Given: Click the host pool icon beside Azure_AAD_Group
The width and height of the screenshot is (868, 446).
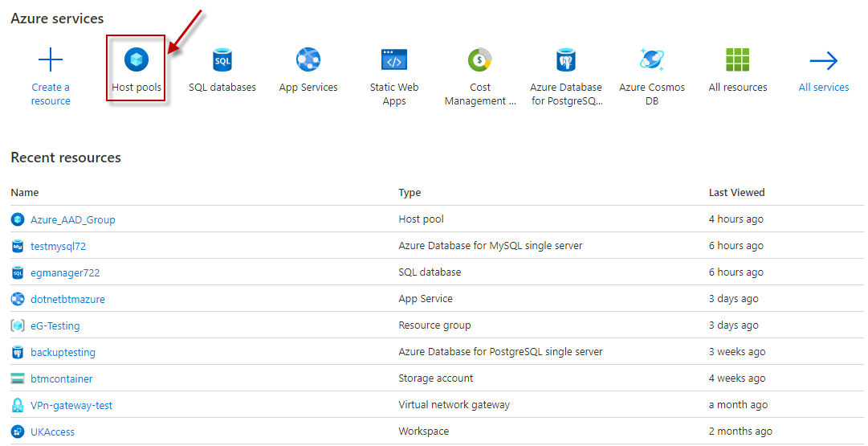Looking at the screenshot, I should click(18, 219).
